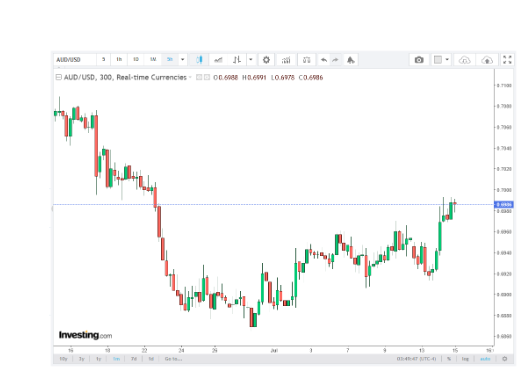Select the 10y date range
The width and height of the screenshot is (528, 375).
click(63, 359)
